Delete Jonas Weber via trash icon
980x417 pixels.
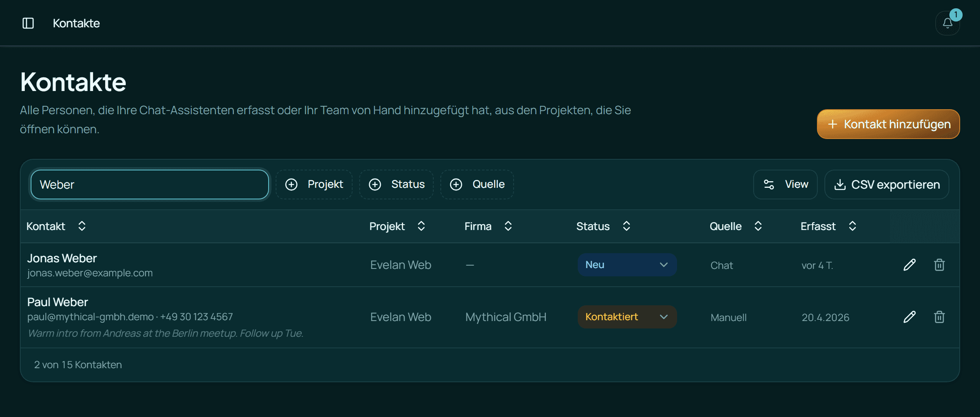tap(939, 265)
